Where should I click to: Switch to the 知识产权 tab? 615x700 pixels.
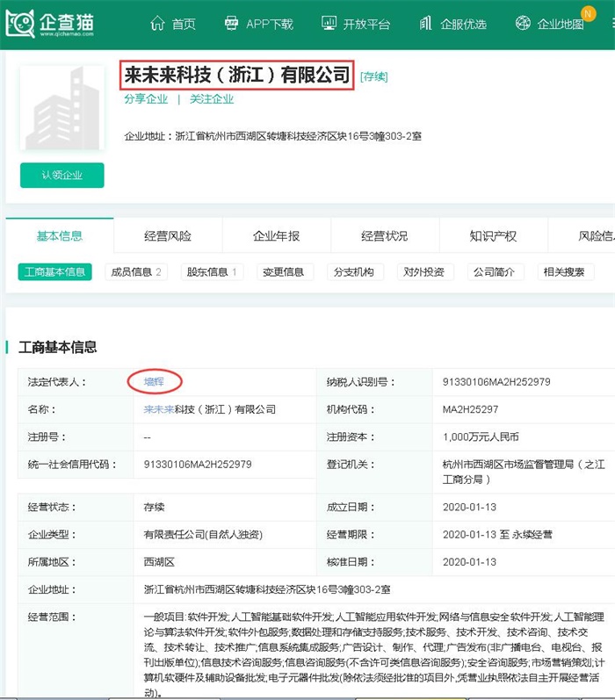tap(494, 235)
